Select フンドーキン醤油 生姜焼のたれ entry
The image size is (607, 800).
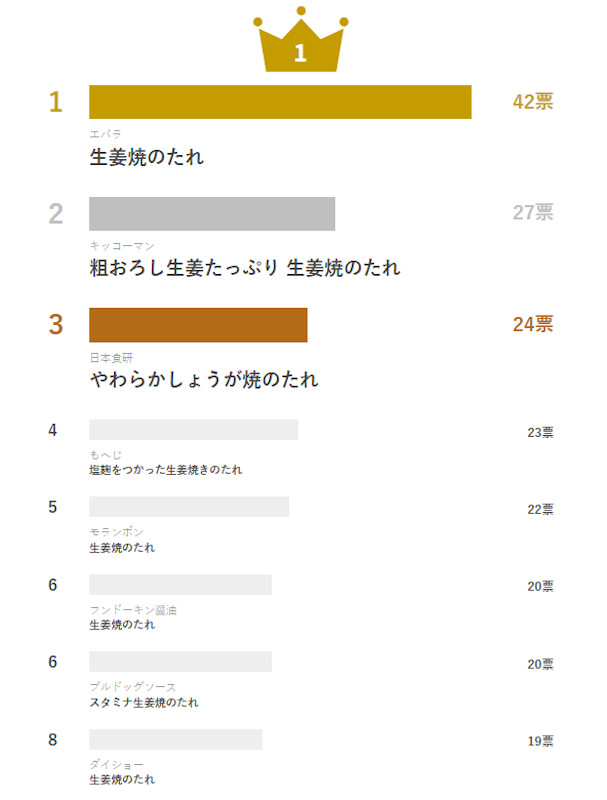(x=122, y=625)
